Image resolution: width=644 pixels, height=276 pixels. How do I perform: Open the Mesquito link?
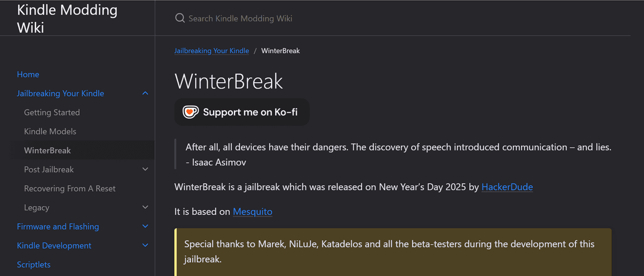coord(252,212)
